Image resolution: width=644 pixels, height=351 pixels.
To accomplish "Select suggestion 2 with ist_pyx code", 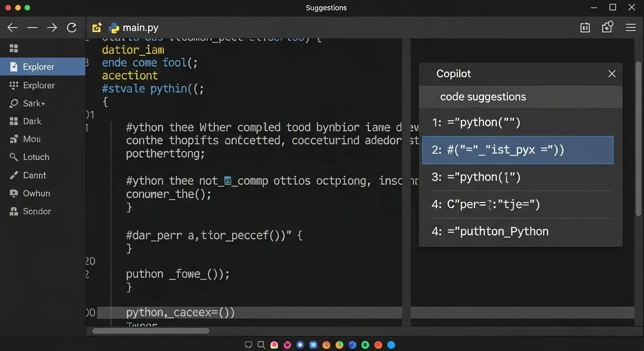I will 518,150.
